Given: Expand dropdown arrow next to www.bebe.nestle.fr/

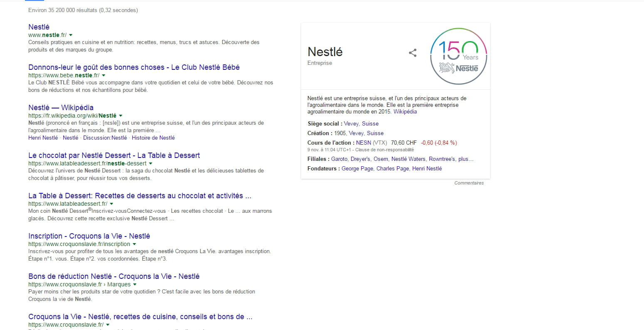Looking at the screenshot, I should click(x=104, y=76).
